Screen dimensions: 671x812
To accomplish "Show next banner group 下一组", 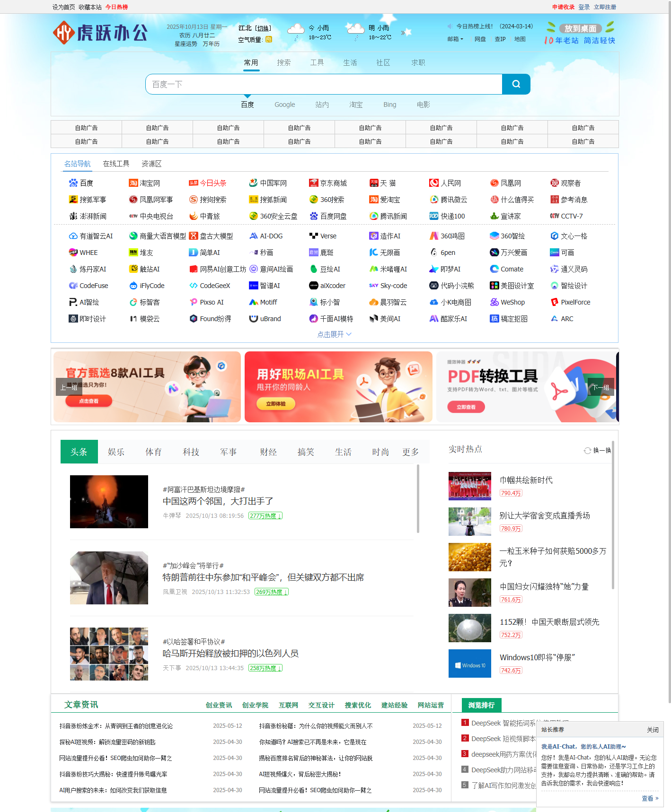I will [x=601, y=387].
